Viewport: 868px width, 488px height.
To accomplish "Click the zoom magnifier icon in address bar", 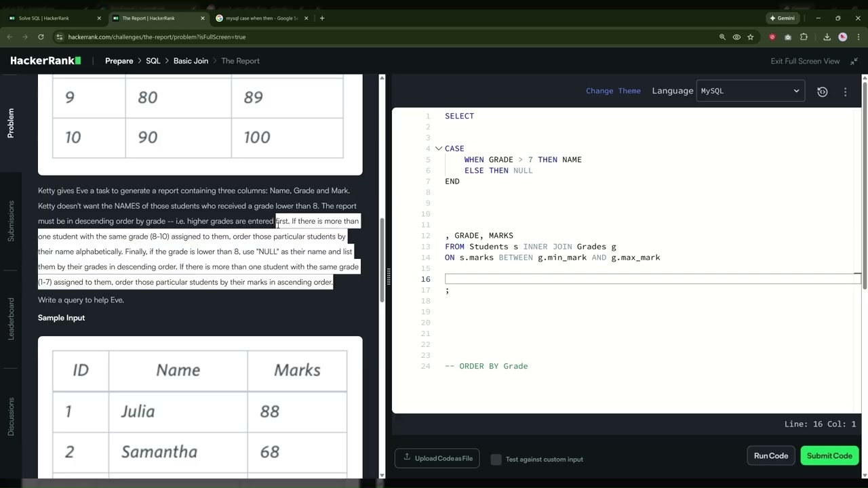I will point(722,37).
